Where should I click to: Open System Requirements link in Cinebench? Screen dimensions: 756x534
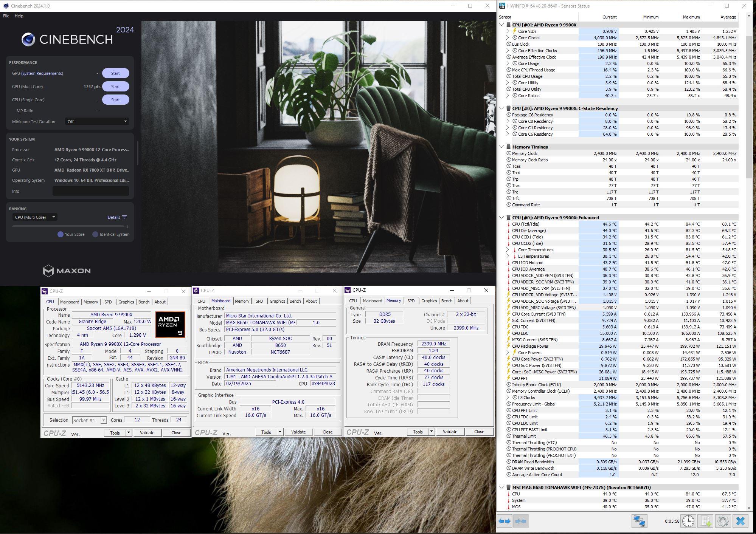click(42, 73)
